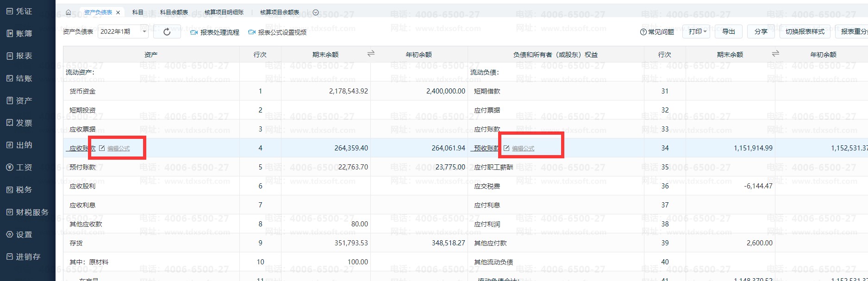Click the 导出 button
Image resolution: width=868 pixels, height=281 pixels.
click(729, 31)
